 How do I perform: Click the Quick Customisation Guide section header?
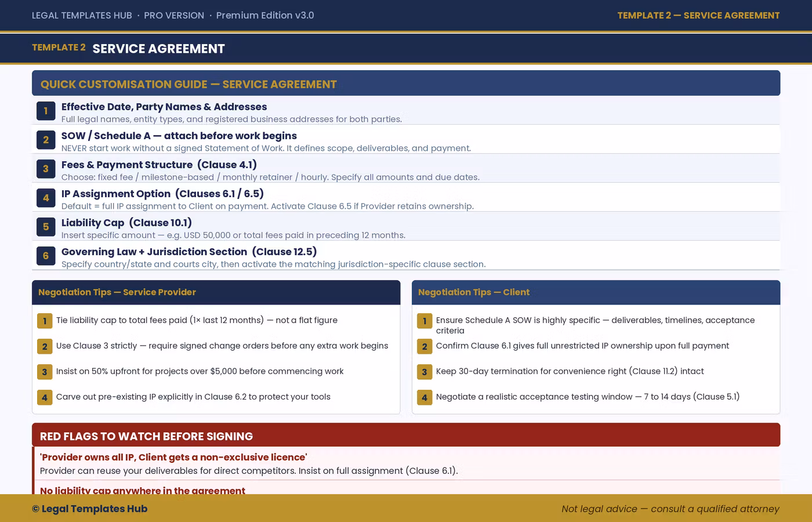pos(188,84)
